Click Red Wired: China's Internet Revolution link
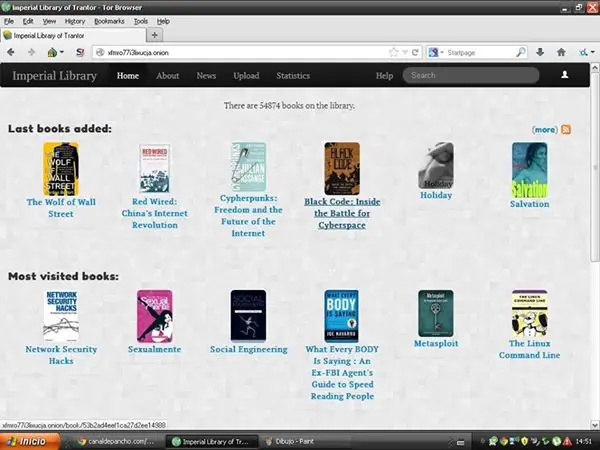The height and width of the screenshot is (450, 600). (155, 213)
